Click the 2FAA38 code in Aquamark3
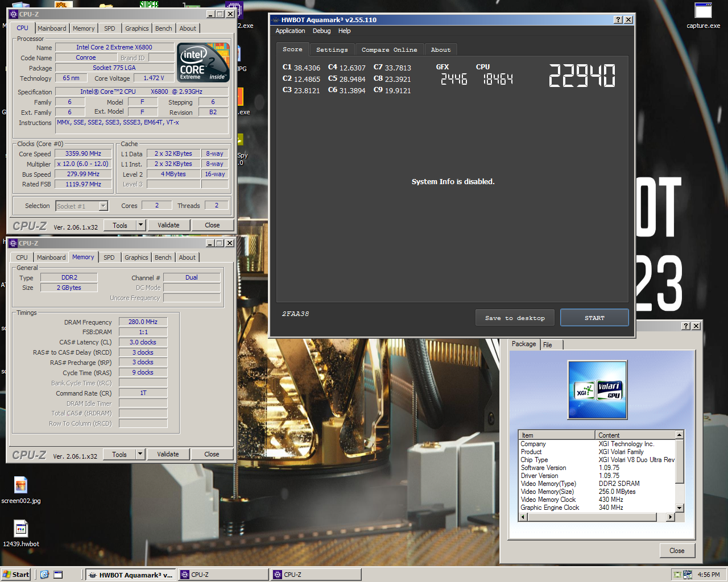 click(x=295, y=314)
